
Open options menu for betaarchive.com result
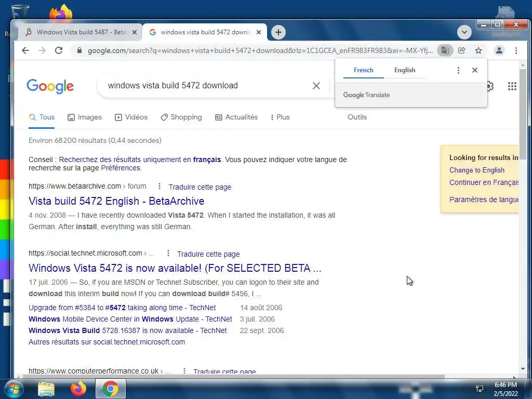pos(159,187)
